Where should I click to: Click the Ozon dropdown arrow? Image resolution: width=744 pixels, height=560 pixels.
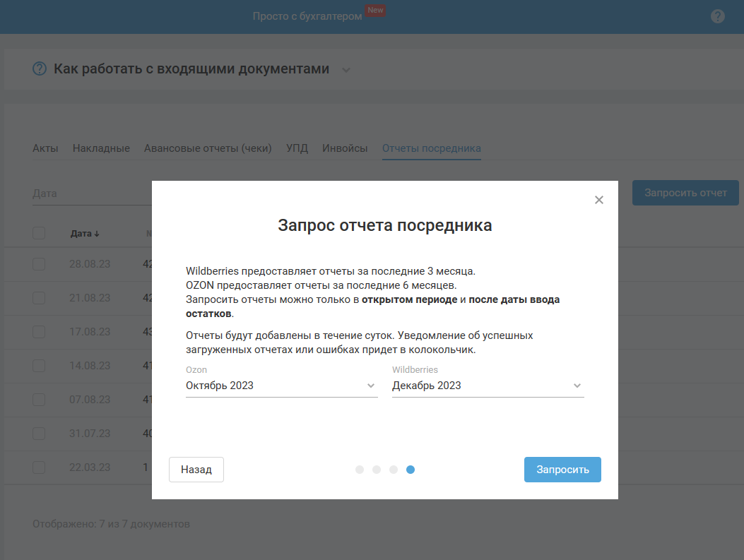371,386
